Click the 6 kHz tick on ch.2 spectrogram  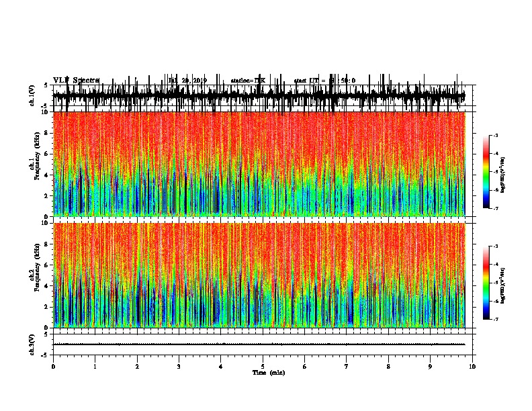pyautogui.click(x=47, y=265)
